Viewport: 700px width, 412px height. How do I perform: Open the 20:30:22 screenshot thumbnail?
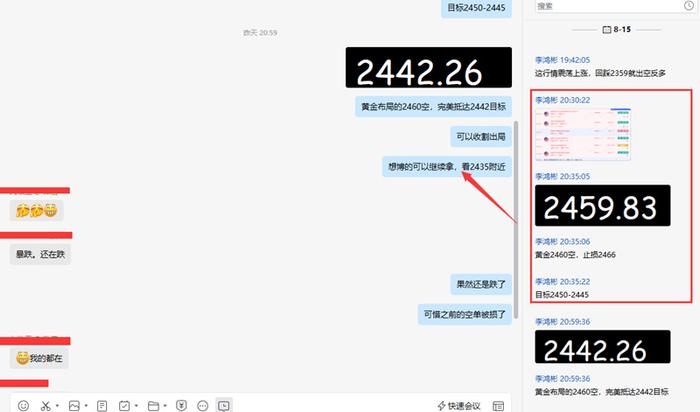pos(583,134)
